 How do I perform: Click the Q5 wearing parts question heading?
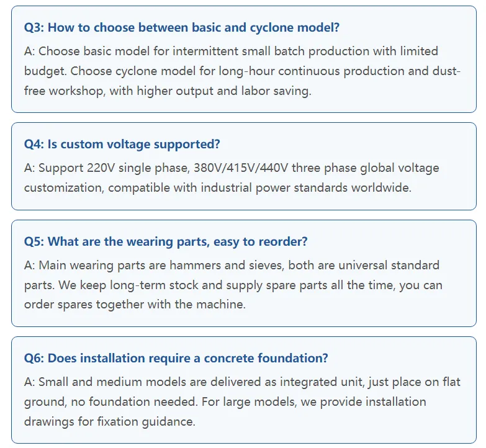(166, 241)
